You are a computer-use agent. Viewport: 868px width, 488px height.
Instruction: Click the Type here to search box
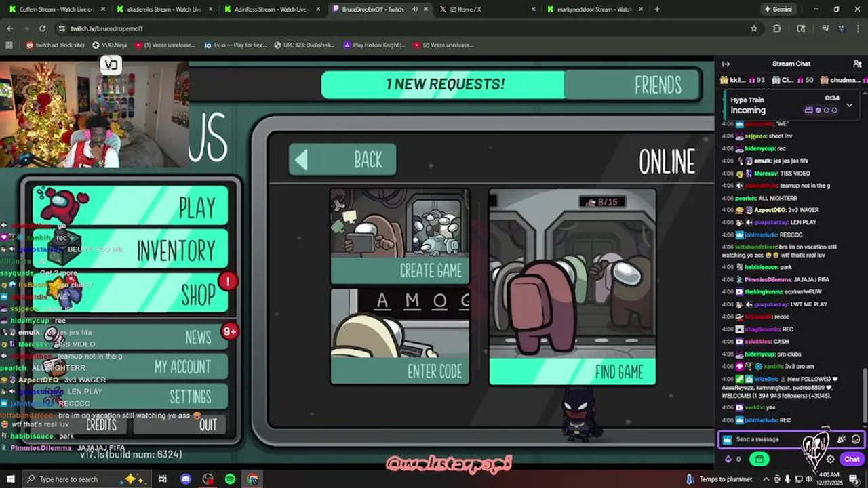point(88,479)
